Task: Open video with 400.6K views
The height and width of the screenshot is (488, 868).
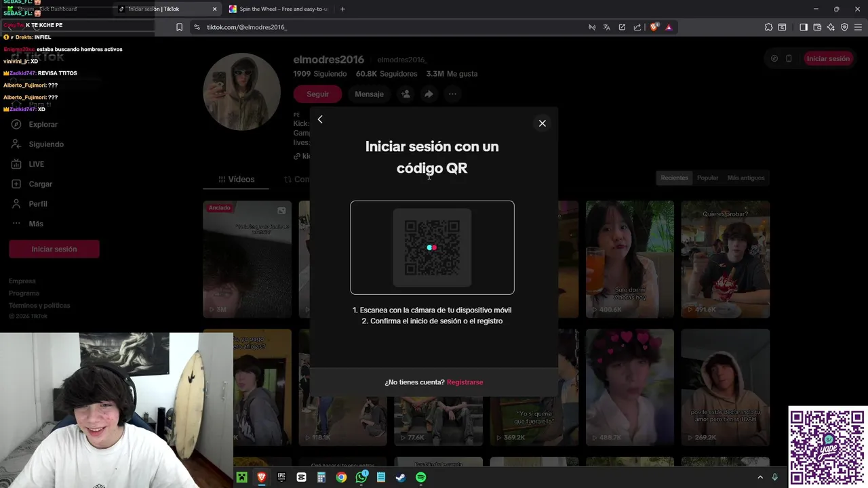Action: [629, 259]
